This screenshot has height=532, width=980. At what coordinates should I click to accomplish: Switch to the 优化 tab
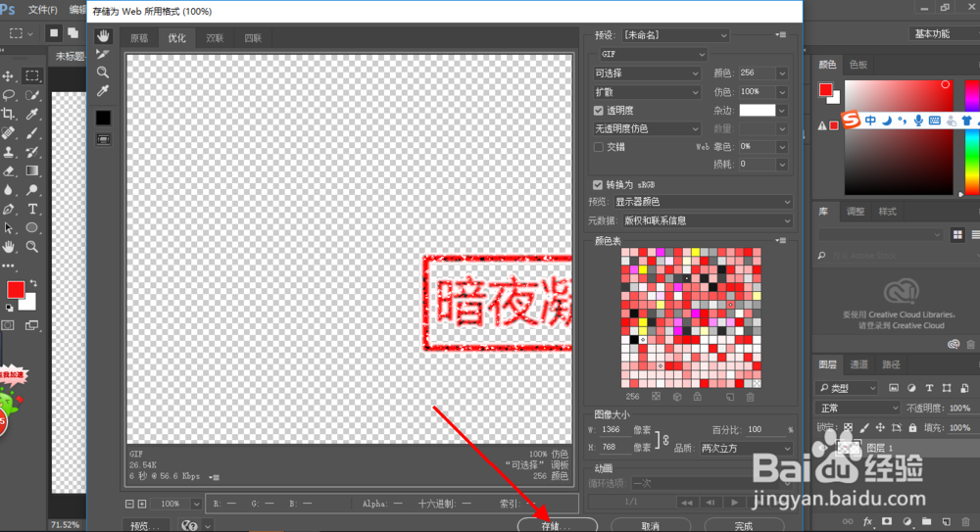[x=176, y=38]
